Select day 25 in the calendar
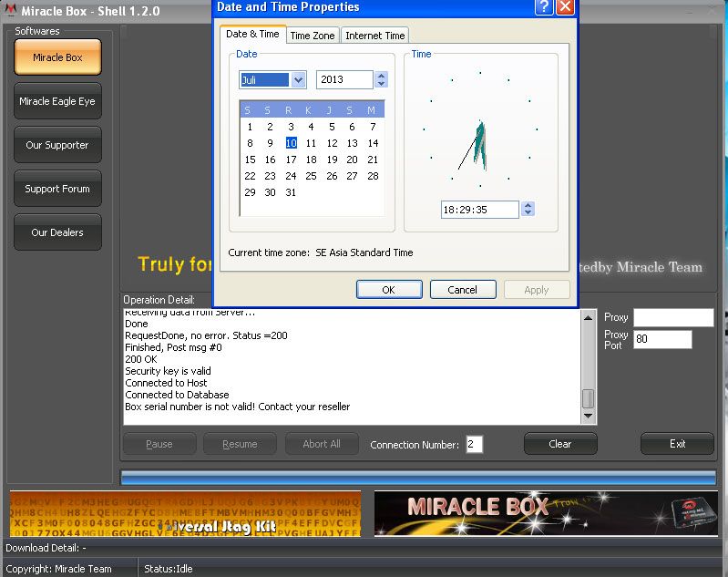 click(x=311, y=176)
